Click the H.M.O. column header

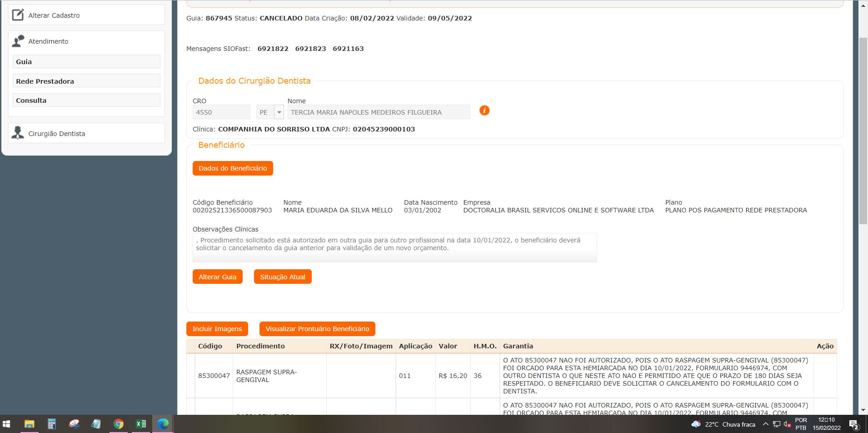[485, 346]
